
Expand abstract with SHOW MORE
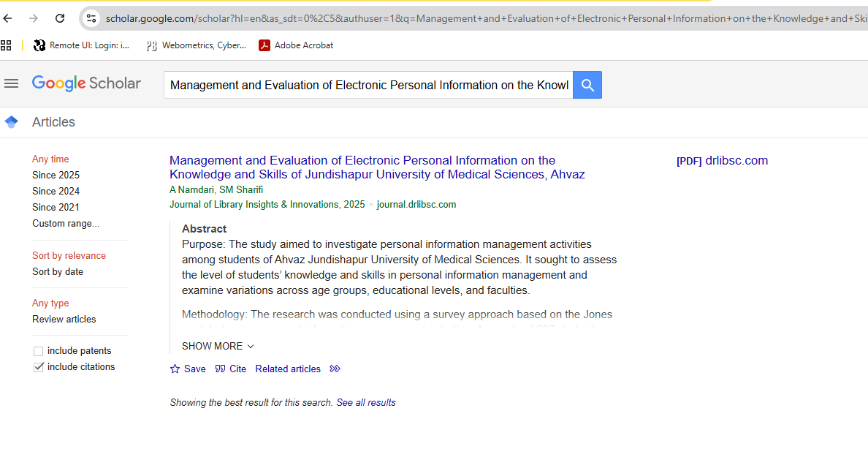218,346
